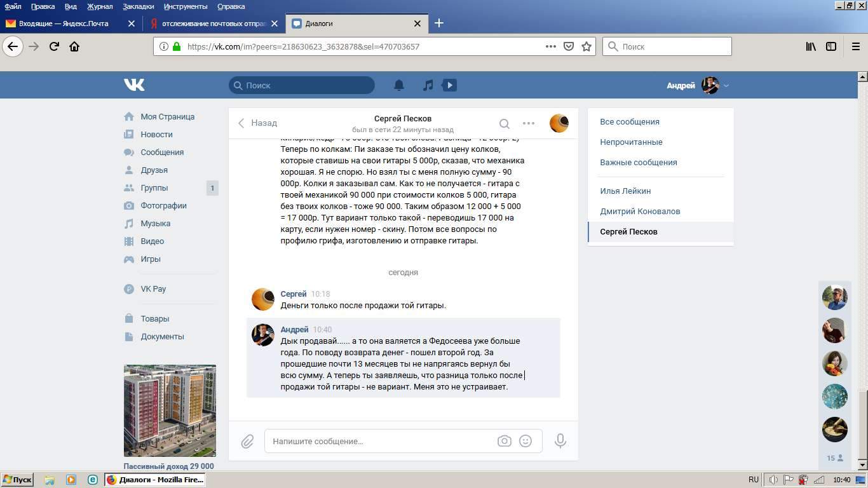Click the Напишите сообщение text field

tap(381, 441)
